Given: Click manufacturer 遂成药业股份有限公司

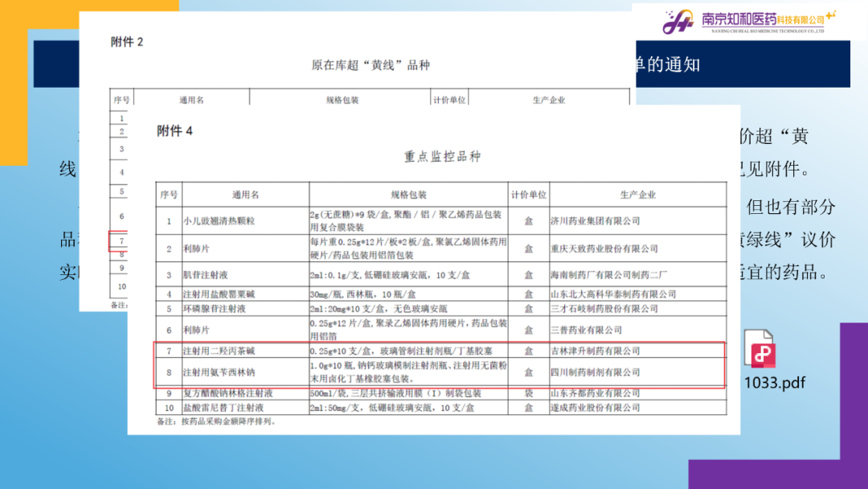Looking at the screenshot, I should click(x=595, y=408).
